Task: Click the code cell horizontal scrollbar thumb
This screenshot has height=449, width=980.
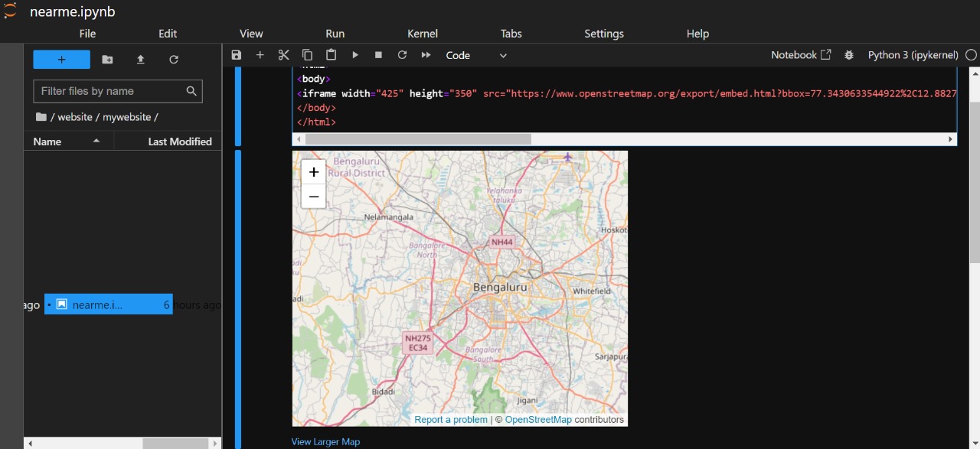Action: click(418, 139)
